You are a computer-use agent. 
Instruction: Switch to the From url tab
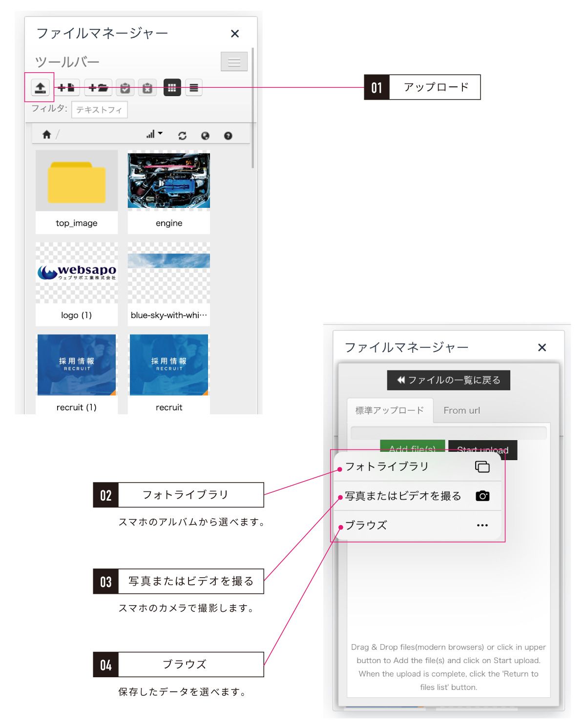click(x=461, y=410)
